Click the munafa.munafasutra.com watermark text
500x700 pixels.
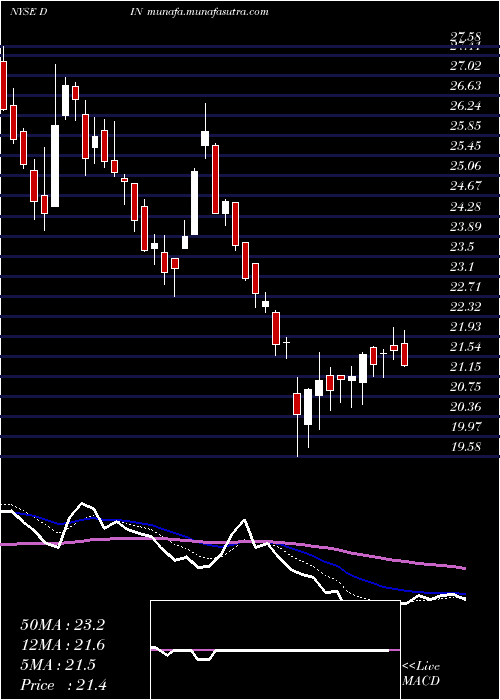coord(207,12)
